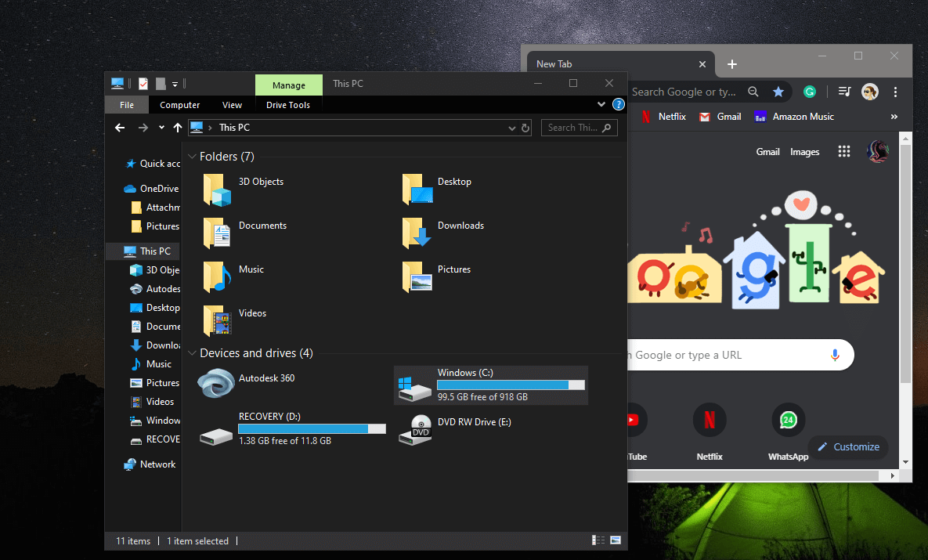Expand the ribbon with the chevron
The image size is (928, 560).
[x=601, y=104]
